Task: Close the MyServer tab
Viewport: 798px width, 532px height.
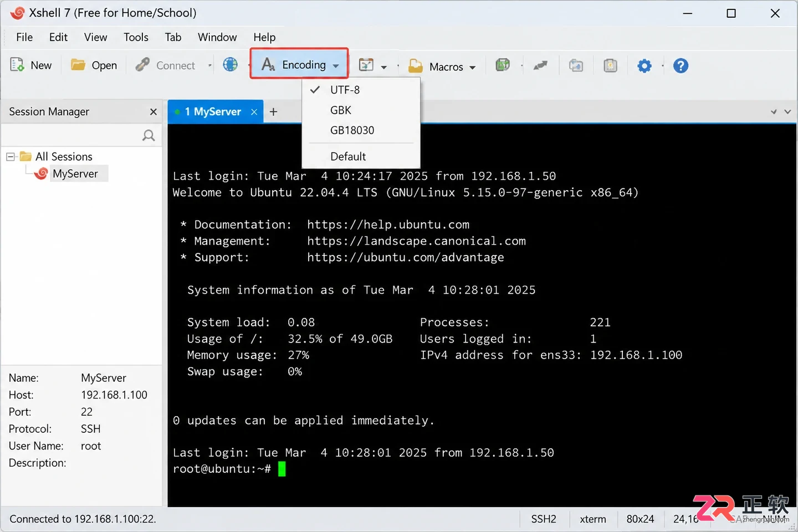Action: tap(254, 112)
